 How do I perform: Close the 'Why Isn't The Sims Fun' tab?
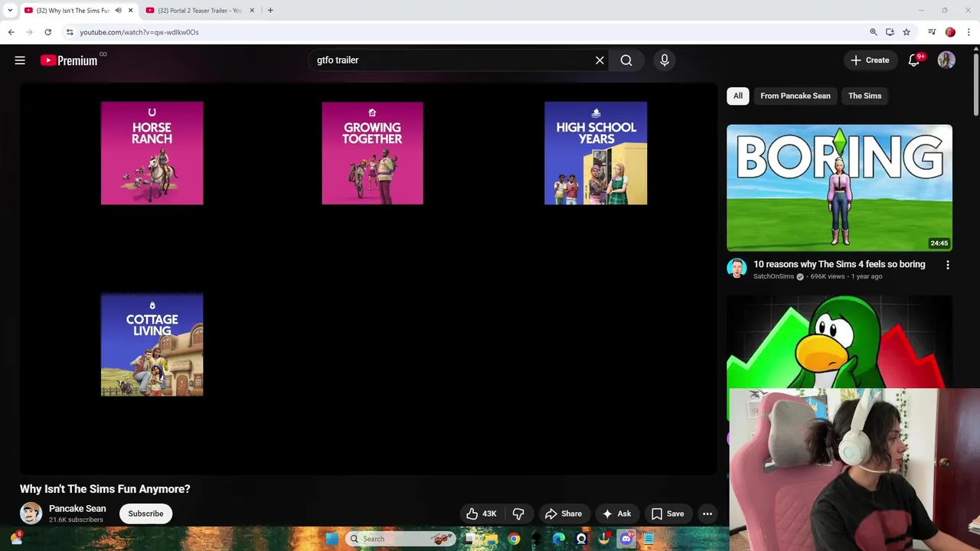[130, 11]
